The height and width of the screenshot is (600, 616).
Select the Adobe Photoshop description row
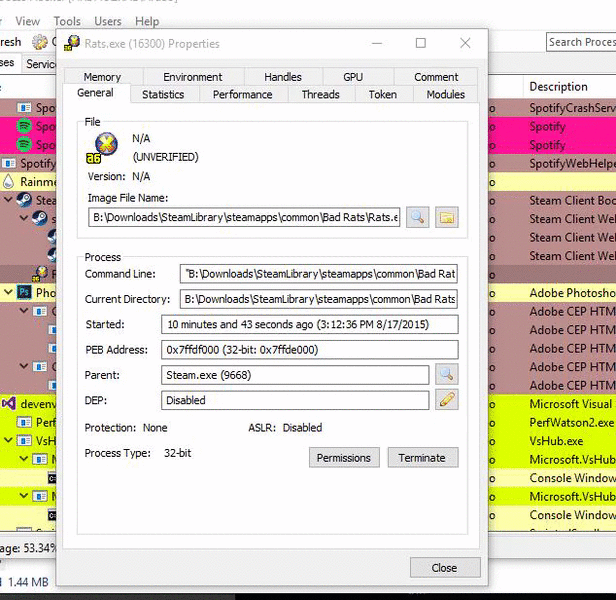click(572, 293)
